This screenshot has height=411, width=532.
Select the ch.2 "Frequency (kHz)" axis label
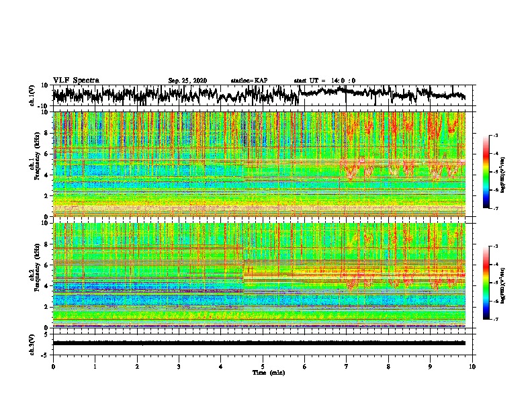tap(37, 267)
